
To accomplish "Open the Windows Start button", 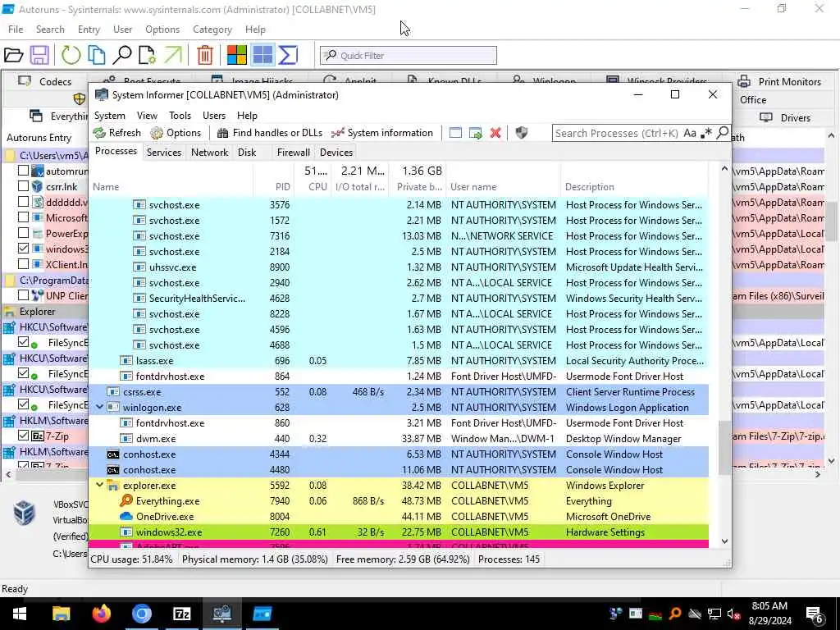I will click(20, 614).
